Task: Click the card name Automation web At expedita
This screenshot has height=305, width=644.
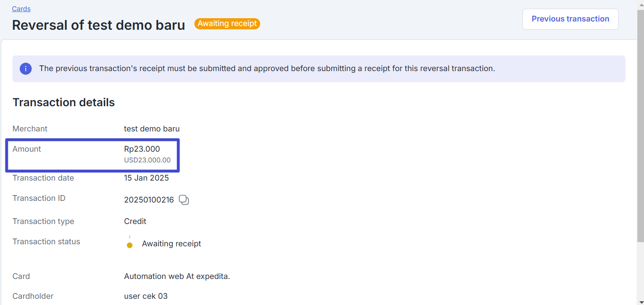Action: [177, 276]
